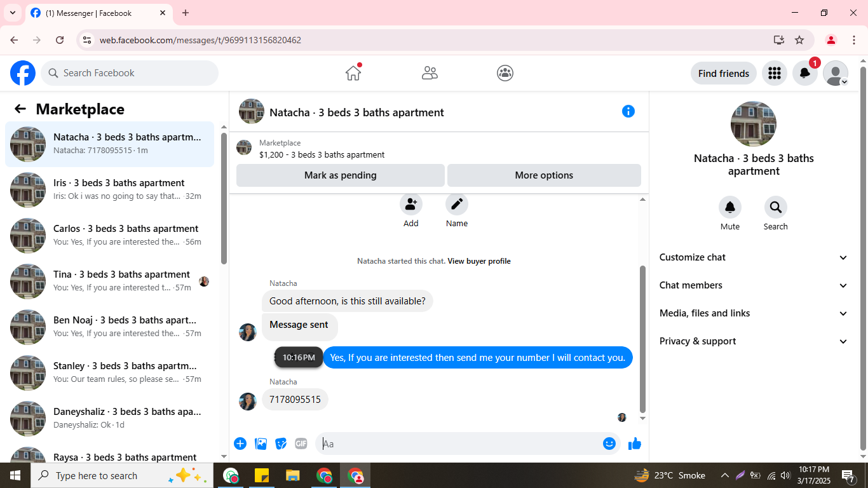Image resolution: width=868 pixels, height=488 pixels.
Task: Open Daneyshaliz's conversation in the chat list
Action: point(110,419)
